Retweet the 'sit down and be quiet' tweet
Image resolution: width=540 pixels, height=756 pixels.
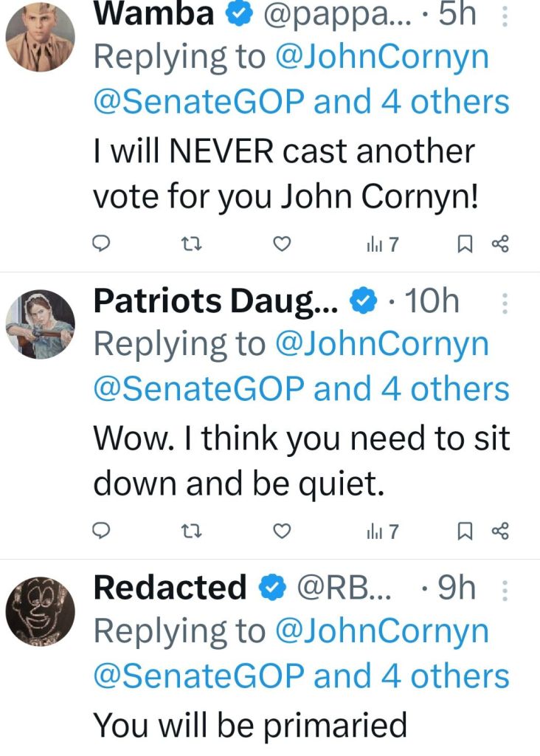[x=192, y=530]
